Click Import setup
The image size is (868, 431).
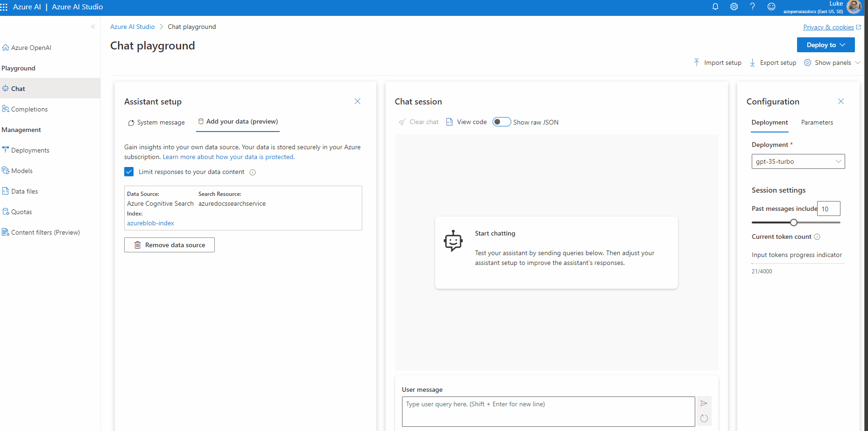click(718, 63)
